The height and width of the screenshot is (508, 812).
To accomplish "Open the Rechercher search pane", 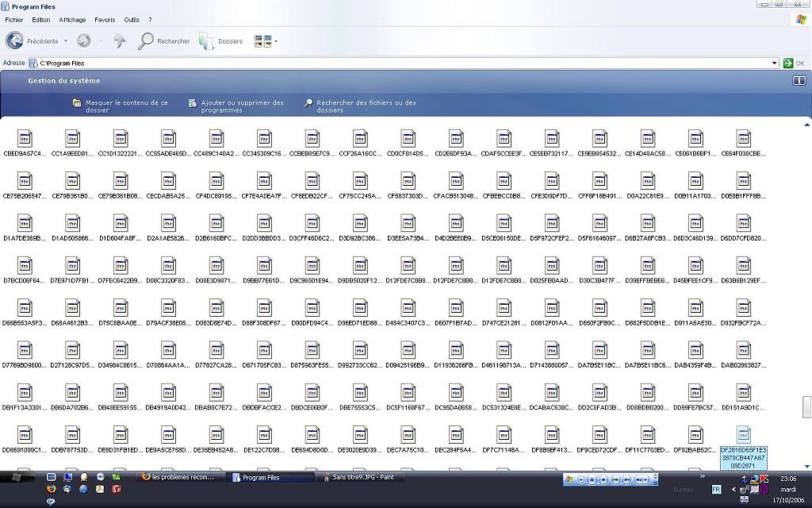I will 163,41.
